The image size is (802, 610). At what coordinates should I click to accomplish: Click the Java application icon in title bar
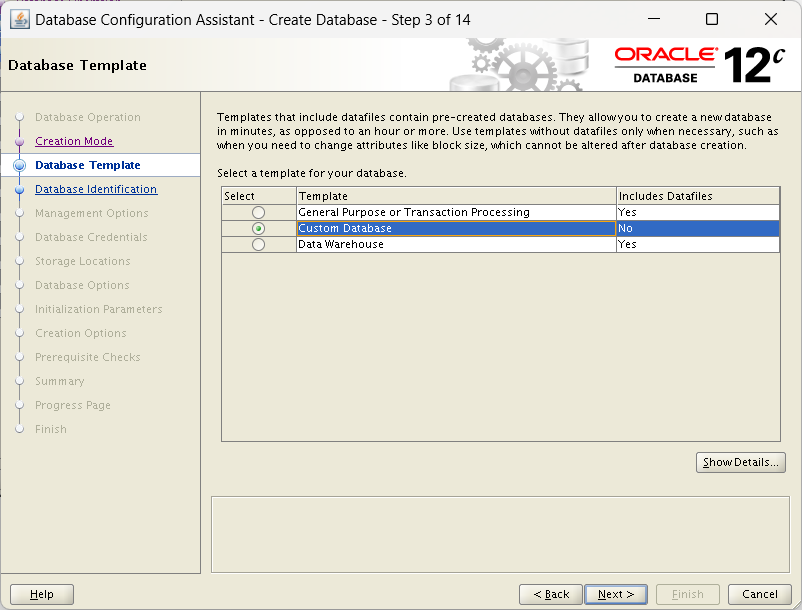(x=19, y=20)
